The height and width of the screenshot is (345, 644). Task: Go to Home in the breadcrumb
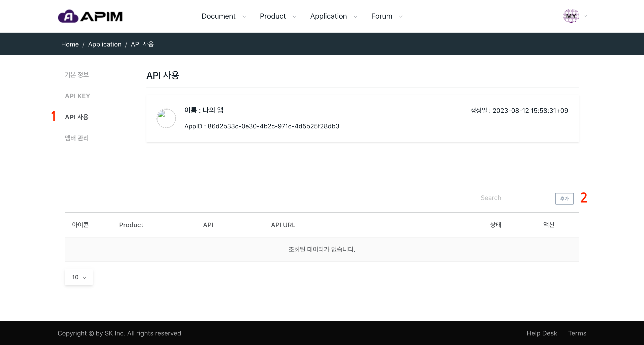pos(70,44)
